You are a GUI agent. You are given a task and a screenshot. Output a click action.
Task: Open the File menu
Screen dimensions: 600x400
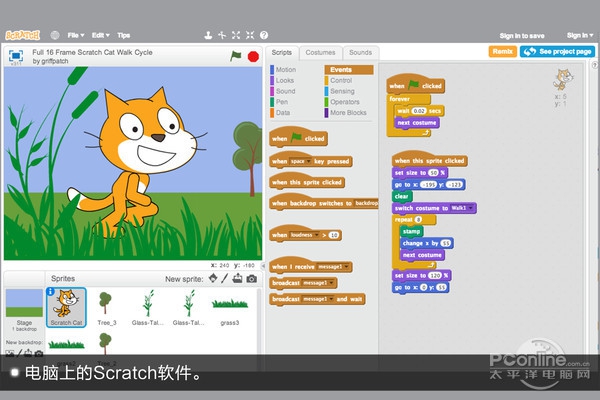point(75,34)
